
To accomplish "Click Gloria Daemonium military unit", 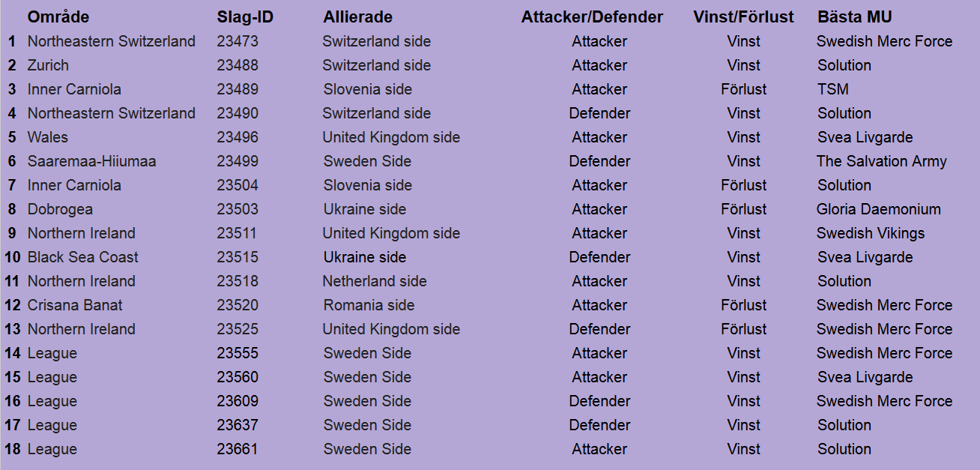I will [878, 209].
